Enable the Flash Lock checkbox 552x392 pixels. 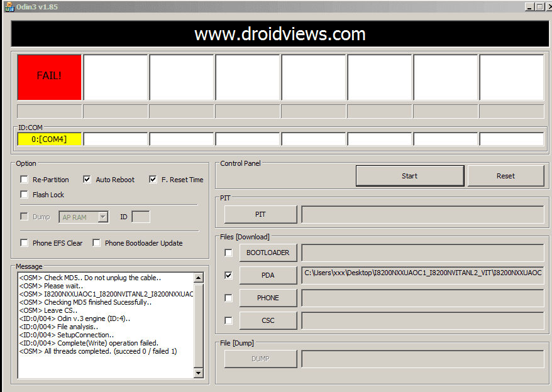(x=24, y=195)
